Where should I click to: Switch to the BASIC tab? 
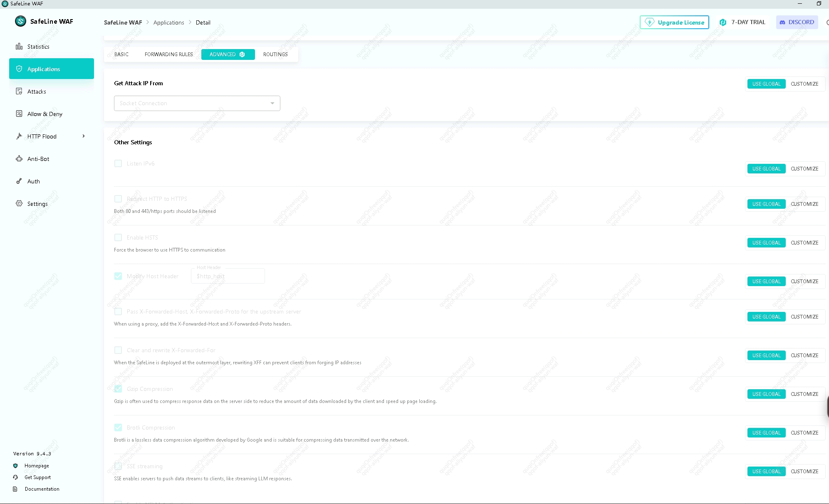[121, 54]
